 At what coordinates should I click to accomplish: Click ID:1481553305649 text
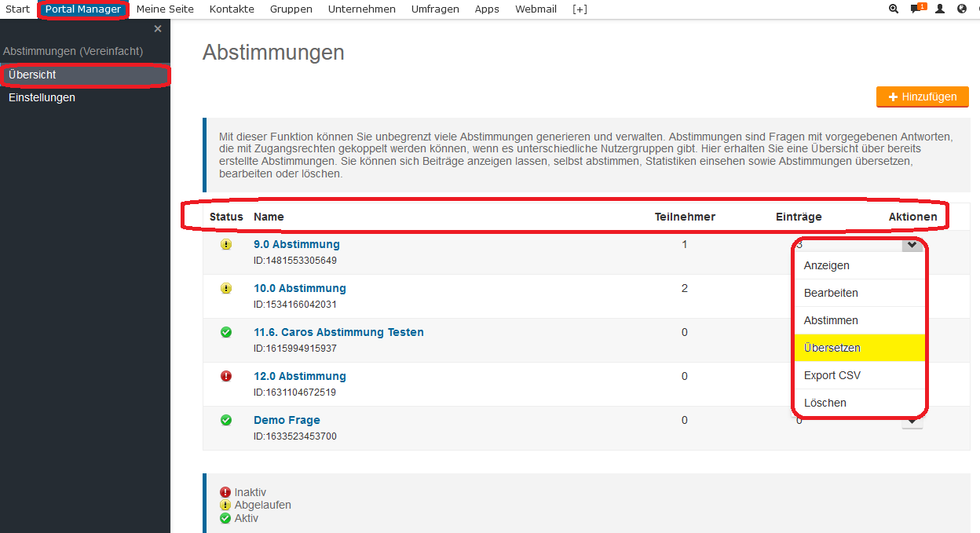pyautogui.click(x=295, y=261)
